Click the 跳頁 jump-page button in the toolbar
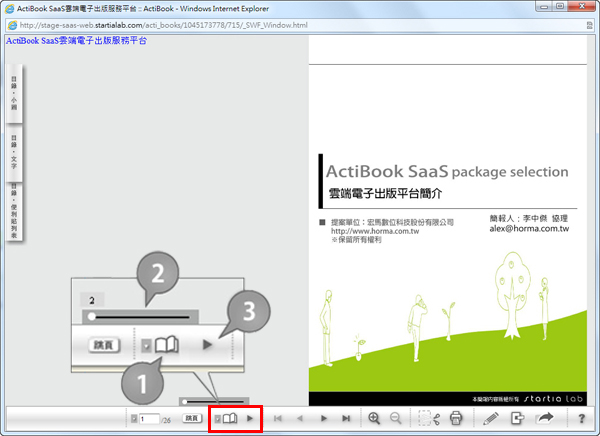600x436 pixels. [192, 418]
